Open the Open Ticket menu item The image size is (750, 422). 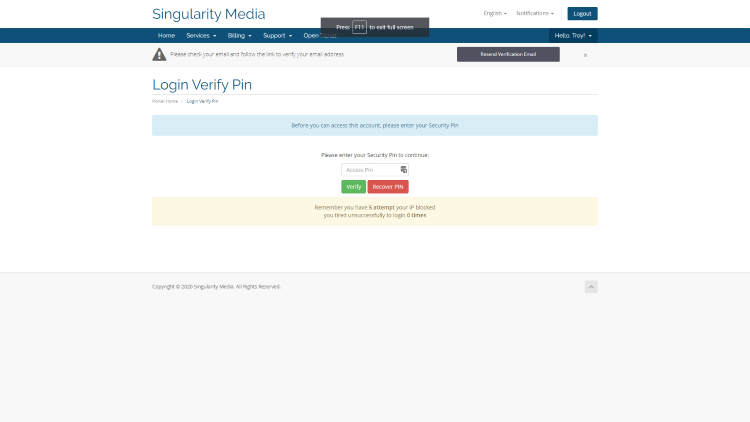pyautogui.click(x=320, y=35)
